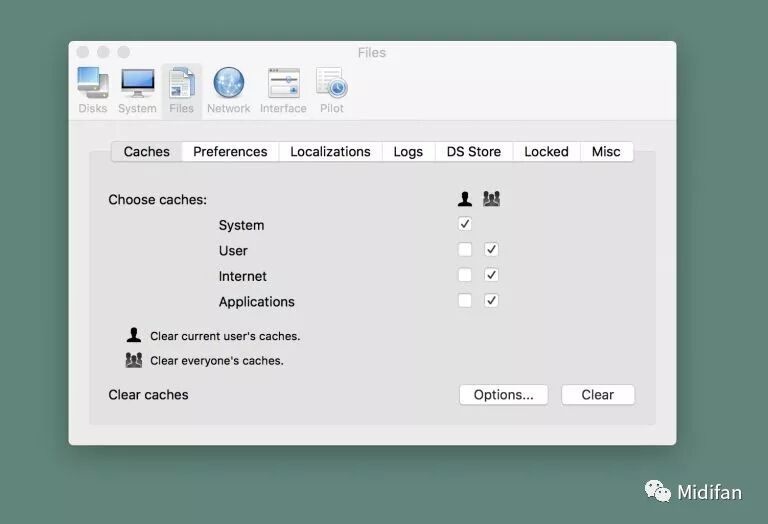Click the 'Internet' cache row label

click(242, 276)
